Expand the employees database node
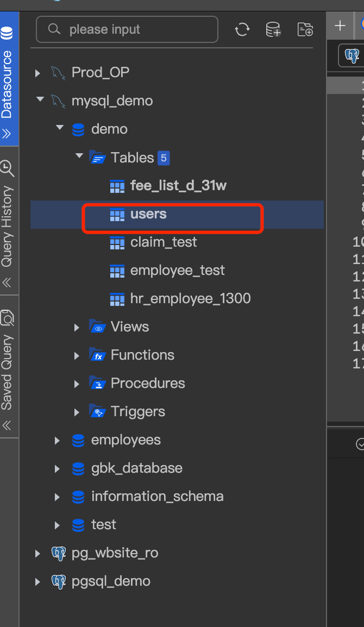Viewport: 364px width, 627px height. tap(57, 440)
